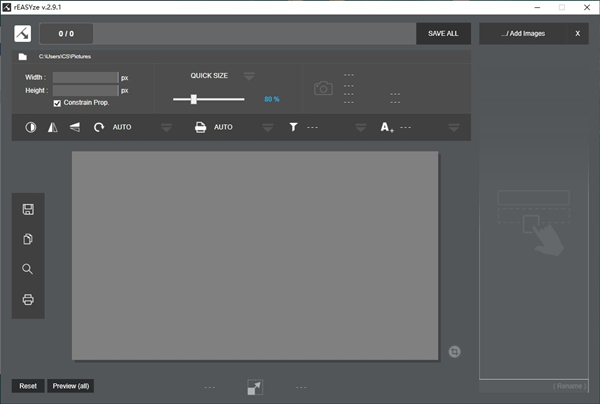
Task: Click the printer icon in left sidebar
Action: point(28,299)
